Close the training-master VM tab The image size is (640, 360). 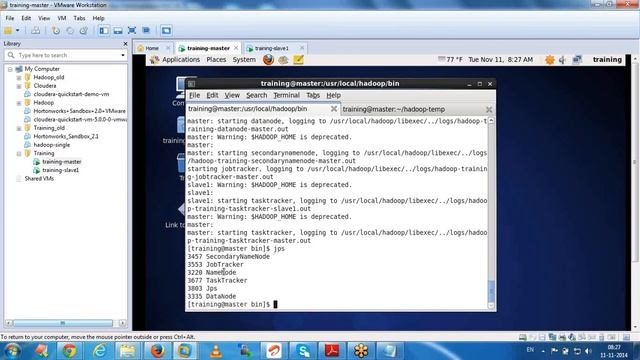(236, 48)
